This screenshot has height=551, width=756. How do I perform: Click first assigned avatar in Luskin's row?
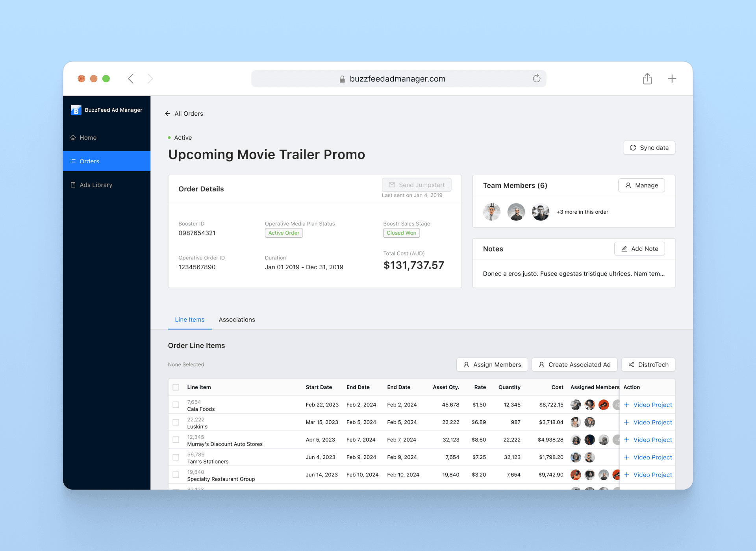[576, 422]
